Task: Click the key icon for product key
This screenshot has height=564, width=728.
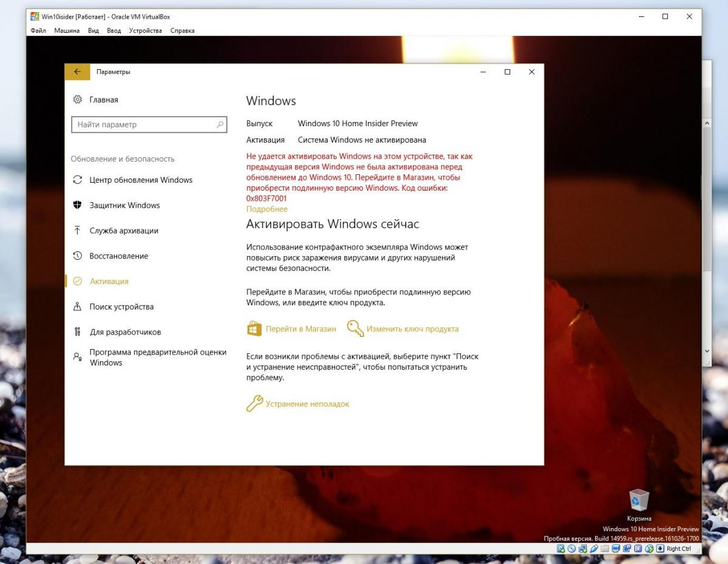Action: click(x=355, y=328)
